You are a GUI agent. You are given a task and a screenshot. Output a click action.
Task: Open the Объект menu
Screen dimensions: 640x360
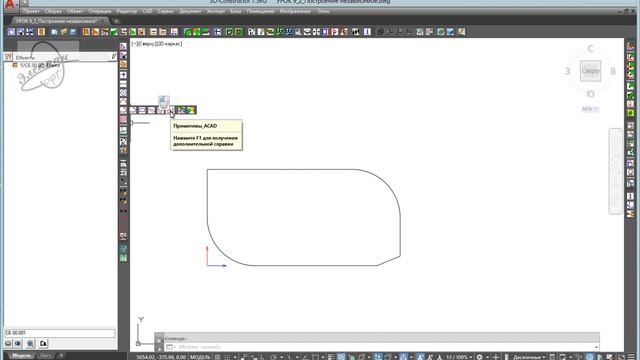pyautogui.click(x=75, y=11)
